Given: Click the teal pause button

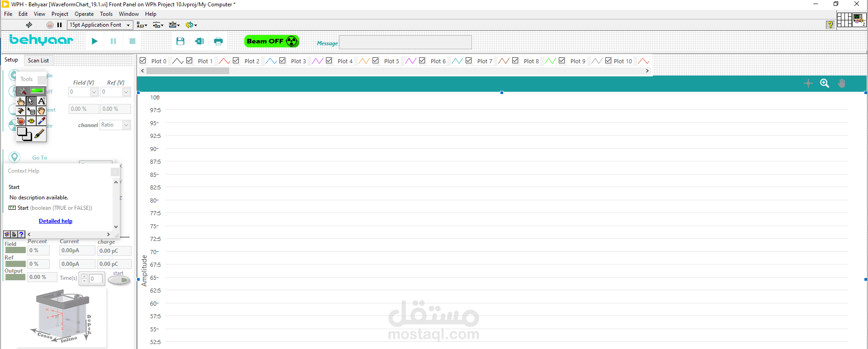Looking at the screenshot, I should click(x=113, y=41).
